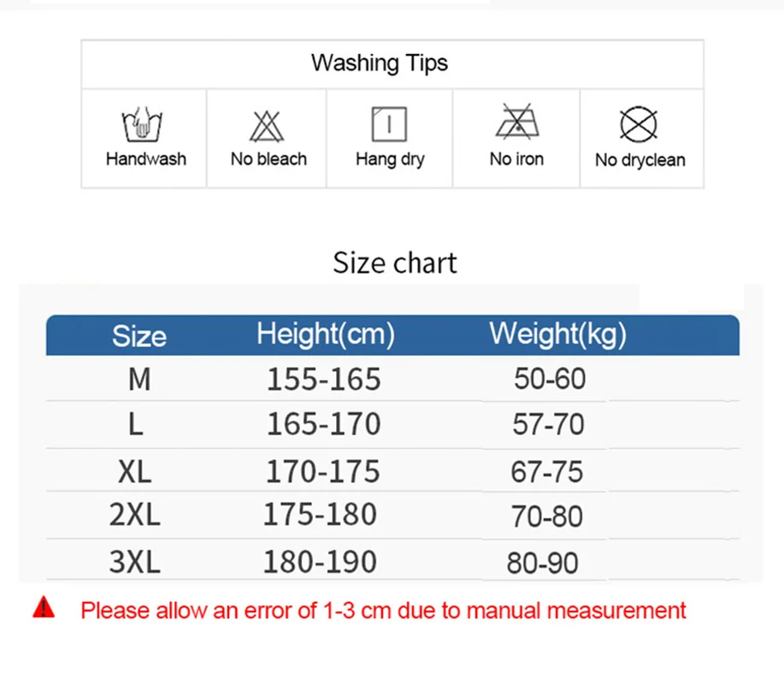This screenshot has height=684, width=784.
Task: Click height value 175-180
Action: pyautogui.click(x=319, y=515)
